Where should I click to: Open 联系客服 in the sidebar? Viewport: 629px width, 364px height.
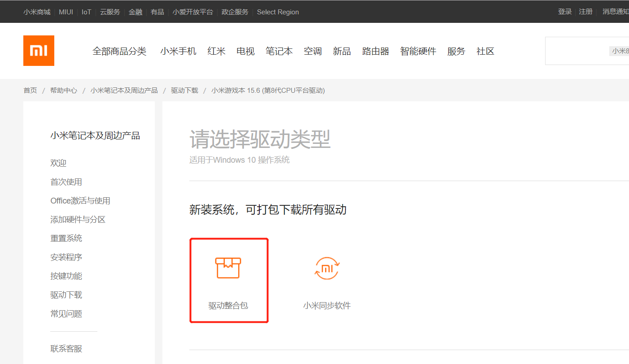[x=66, y=349]
